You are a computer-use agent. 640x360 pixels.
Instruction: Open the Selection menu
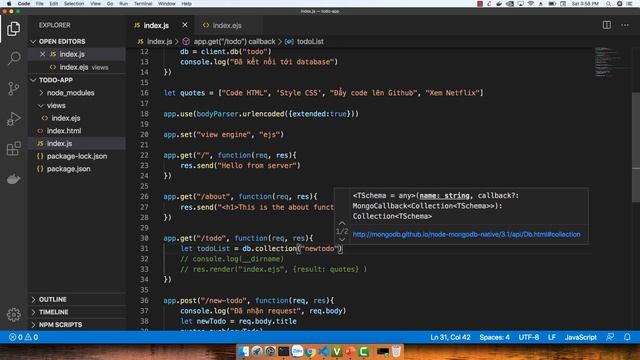[x=74, y=4]
